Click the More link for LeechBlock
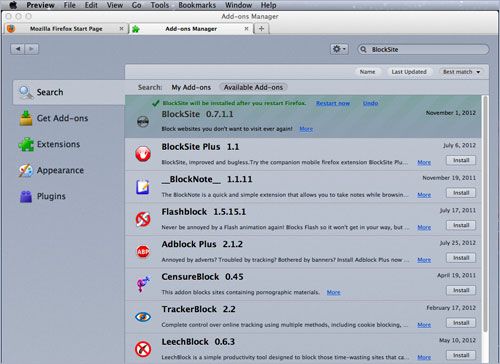Viewport: 500px width, 364px height. (424, 357)
